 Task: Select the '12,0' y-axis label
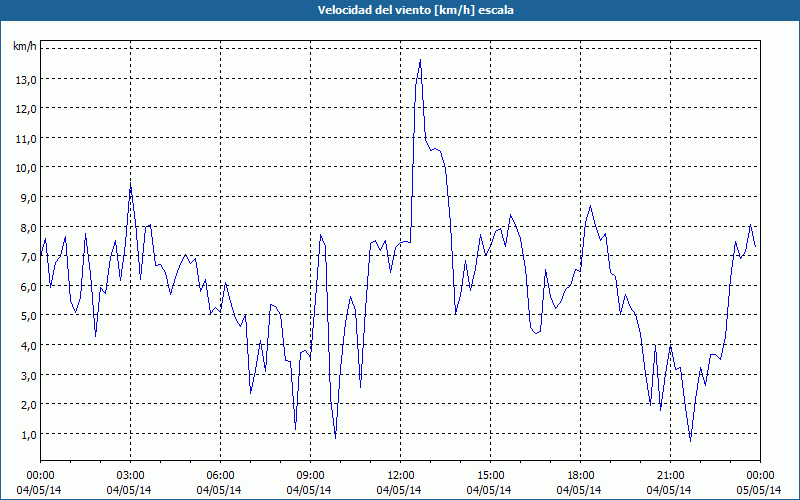25,109
